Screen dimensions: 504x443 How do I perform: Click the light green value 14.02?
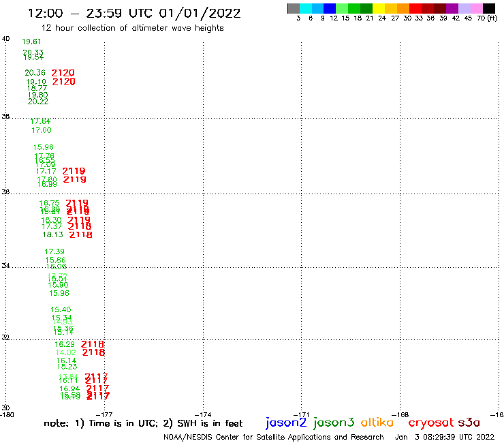click(x=65, y=352)
